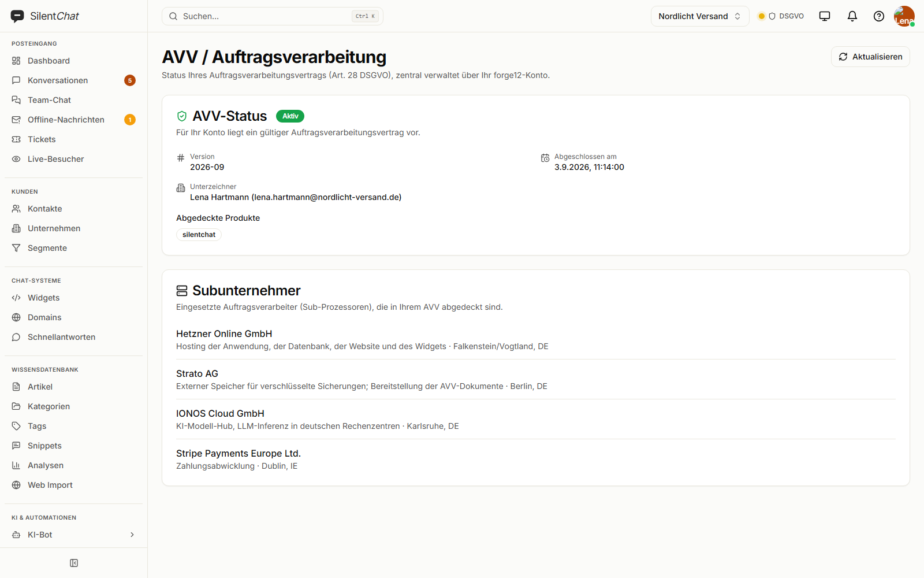Click the AVV-Status shield icon

click(x=182, y=116)
